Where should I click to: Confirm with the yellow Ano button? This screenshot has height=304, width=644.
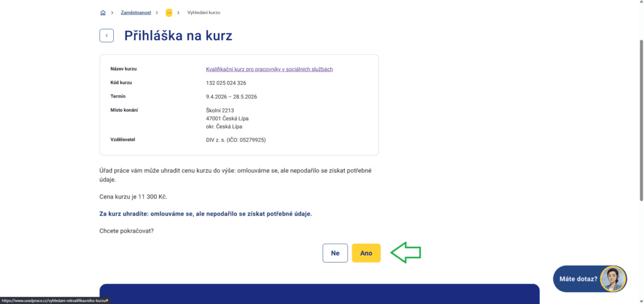(x=367, y=253)
